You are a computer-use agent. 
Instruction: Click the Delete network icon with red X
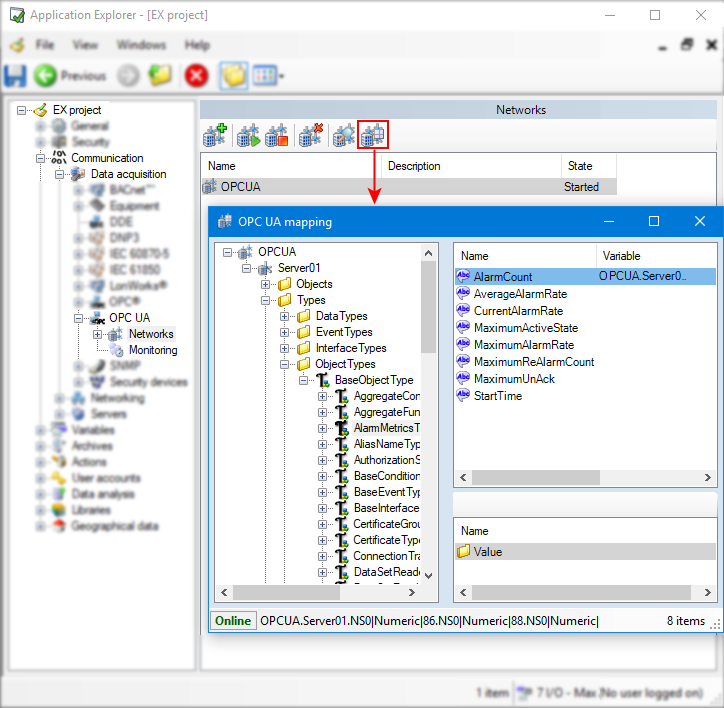(311, 134)
